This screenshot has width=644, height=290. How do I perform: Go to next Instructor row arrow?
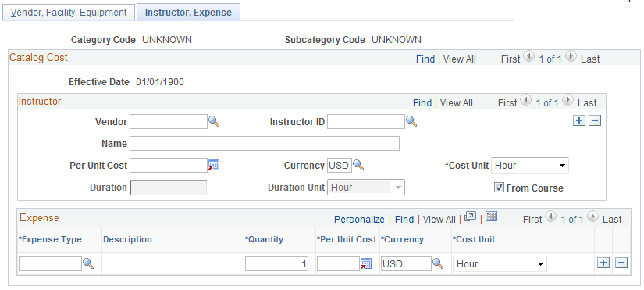click(568, 101)
